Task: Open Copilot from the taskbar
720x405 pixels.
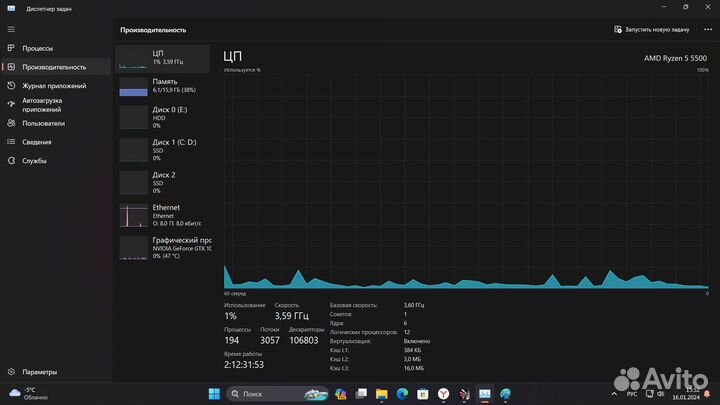Action: click(340, 394)
